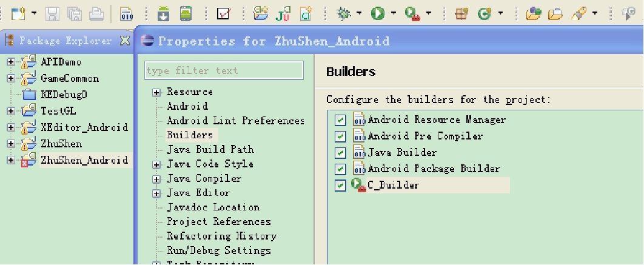Click the type filter text field
The height and width of the screenshot is (265, 644).
224,70
